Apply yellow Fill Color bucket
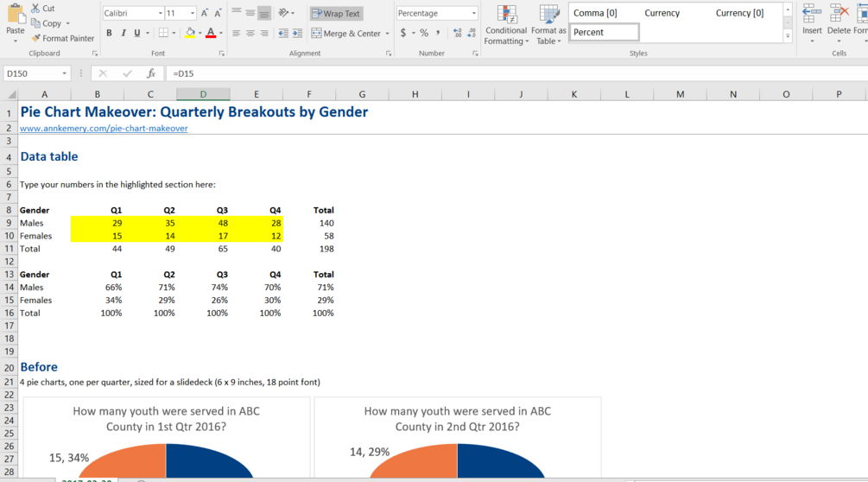The width and height of the screenshot is (868, 482). [190, 33]
